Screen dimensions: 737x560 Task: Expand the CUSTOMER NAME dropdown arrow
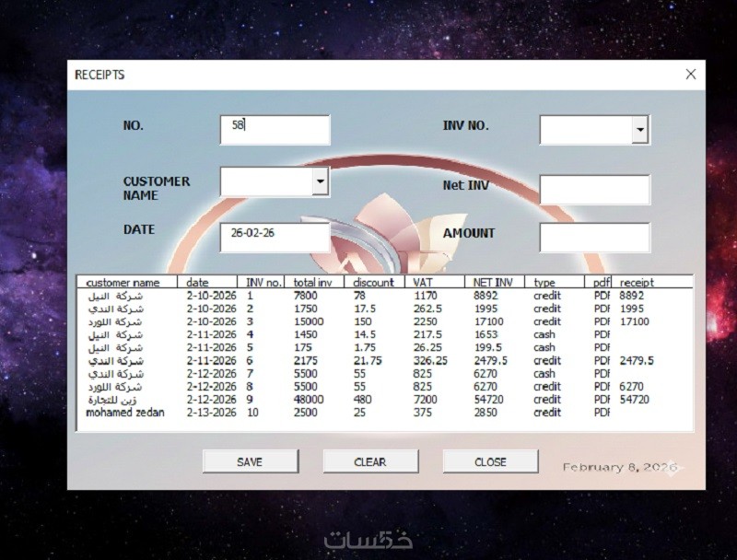(x=320, y=181)
